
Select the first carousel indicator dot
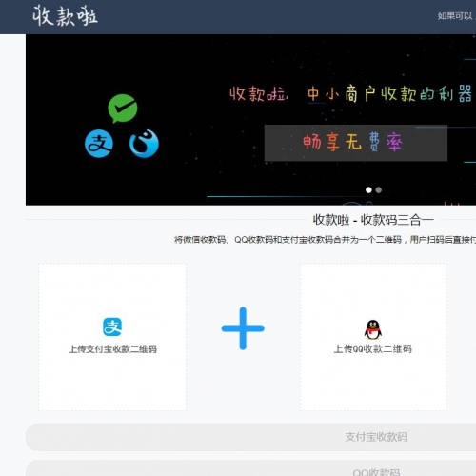tap(368, 189)
